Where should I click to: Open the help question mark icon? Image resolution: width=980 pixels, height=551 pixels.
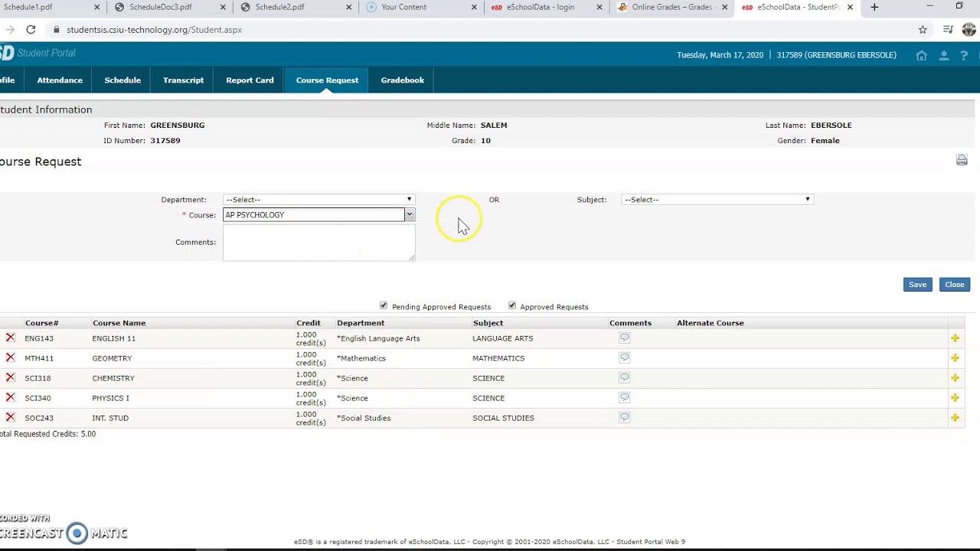[964, 55]
